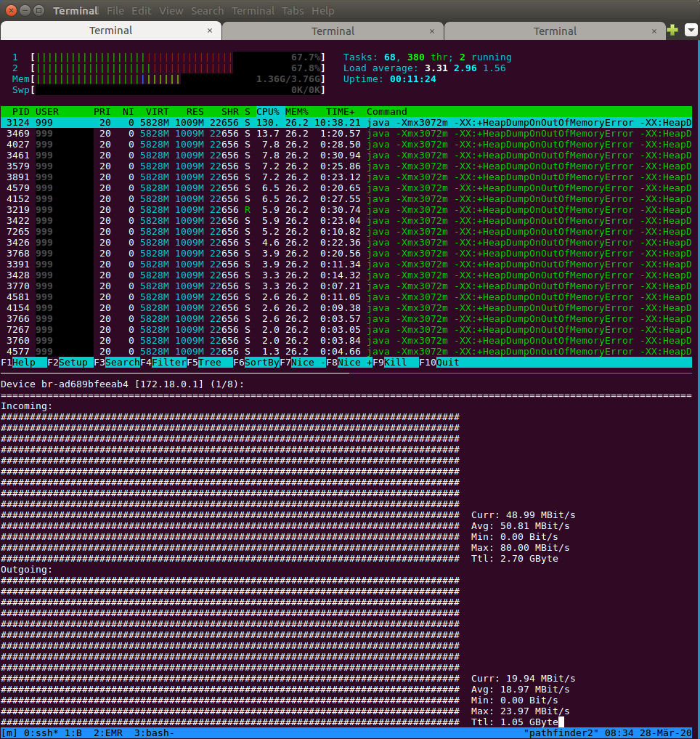Image resolution: width=700 pixels, height=739 pixels.
Task: Click the Swp usage meter bar
Action: coord(178,89)
